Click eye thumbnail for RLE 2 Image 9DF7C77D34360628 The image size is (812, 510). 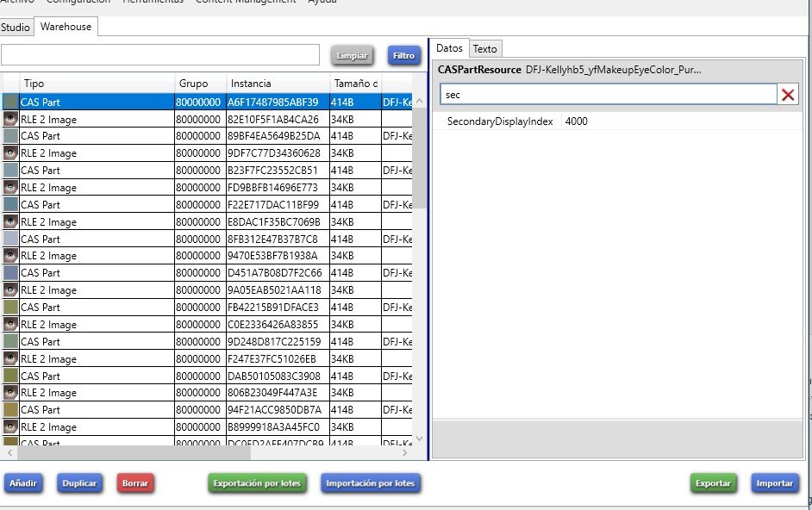10,153
